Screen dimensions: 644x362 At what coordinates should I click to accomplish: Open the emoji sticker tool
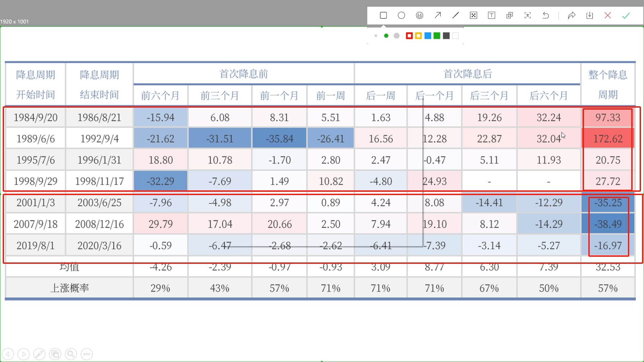[x=419, y=15]
